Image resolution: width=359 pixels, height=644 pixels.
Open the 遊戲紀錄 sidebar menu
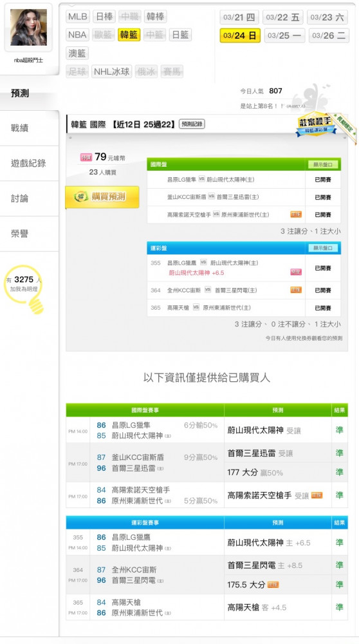click(29, 164)
